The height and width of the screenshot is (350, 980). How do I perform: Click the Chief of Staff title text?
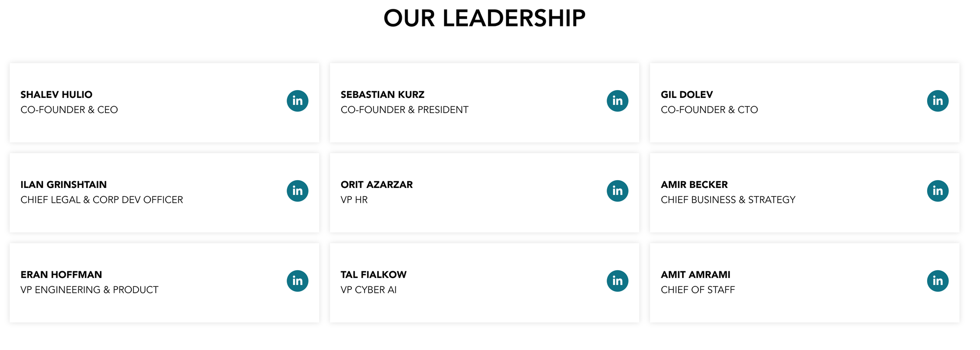(697, 290)
